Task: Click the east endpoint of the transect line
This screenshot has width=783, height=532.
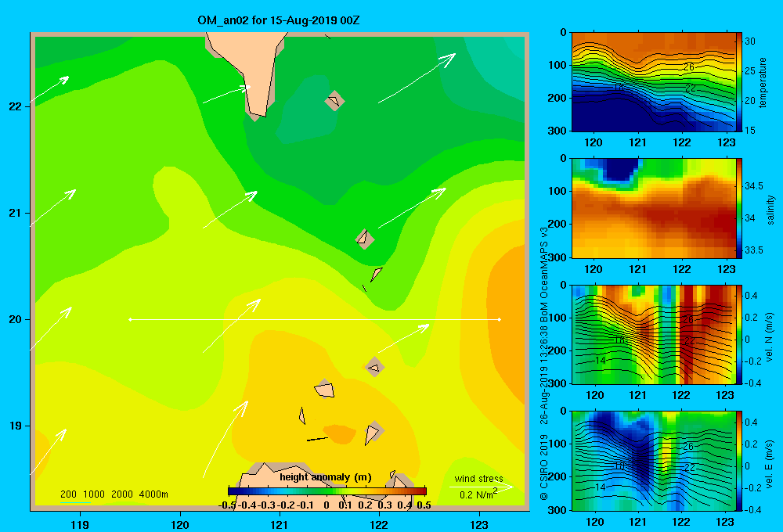Action: pyautogui.click(x=500, y=319)
